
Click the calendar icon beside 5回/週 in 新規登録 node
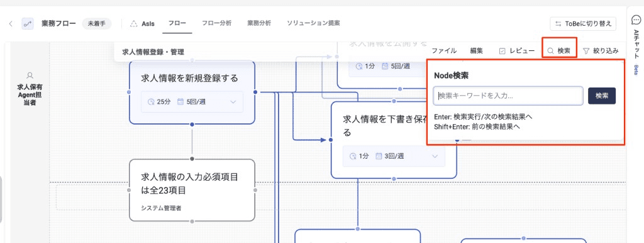180,101
